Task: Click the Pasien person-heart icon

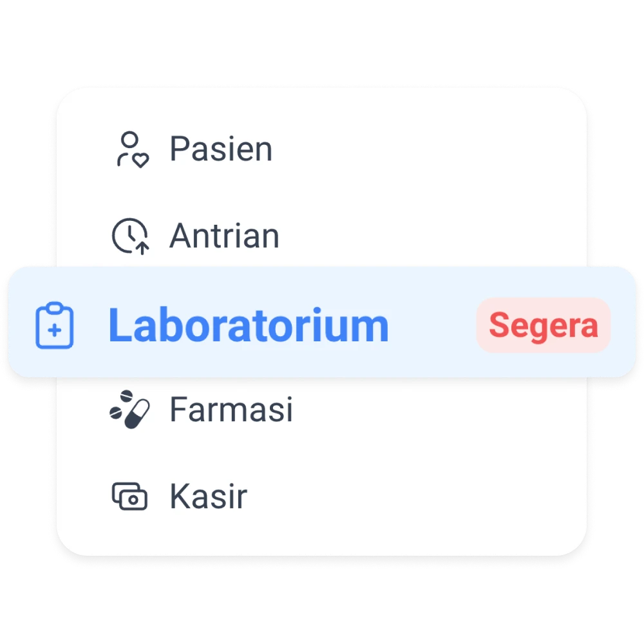Action: click(x=133, y=149)
